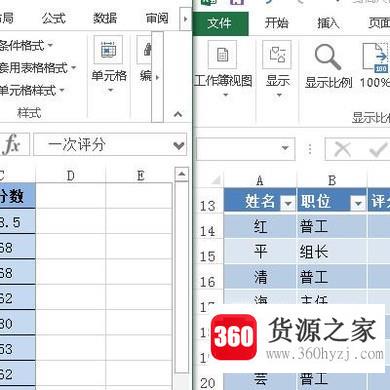390x390 pixels.
Task: Click the formula bar showing 一次评分
Action: pos(110,145)
